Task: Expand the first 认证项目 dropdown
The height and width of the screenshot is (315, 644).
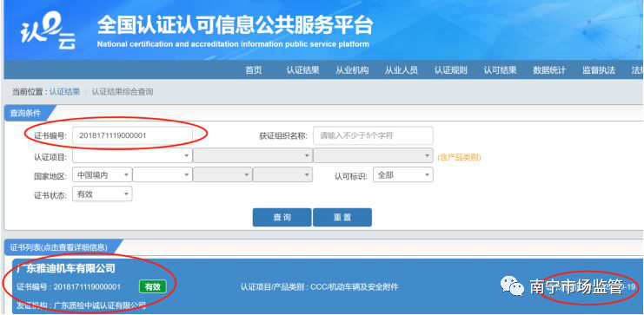Action: (x=132, y=156)
